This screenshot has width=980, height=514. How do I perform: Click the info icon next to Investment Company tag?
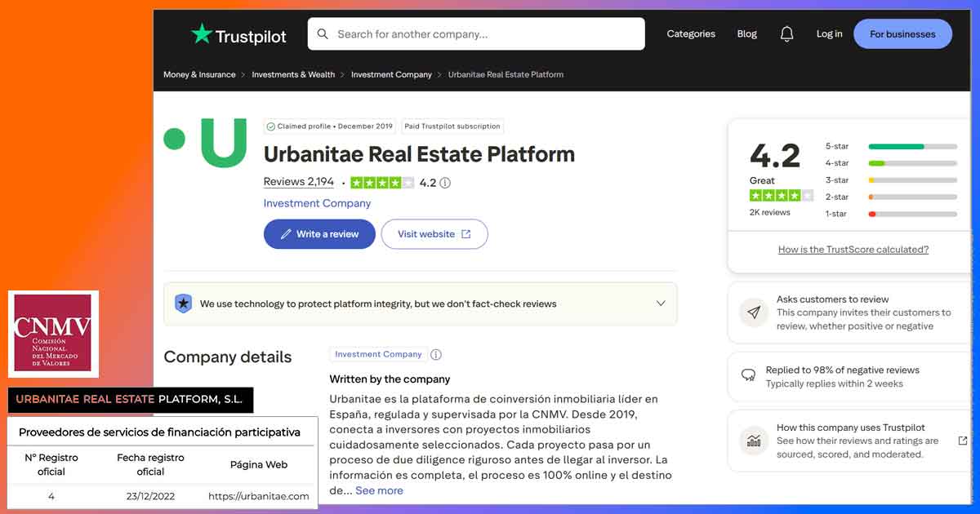[x=436, y=355]
